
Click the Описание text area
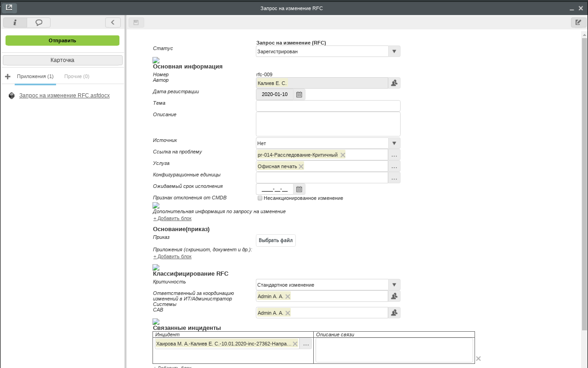click(328, 124)
